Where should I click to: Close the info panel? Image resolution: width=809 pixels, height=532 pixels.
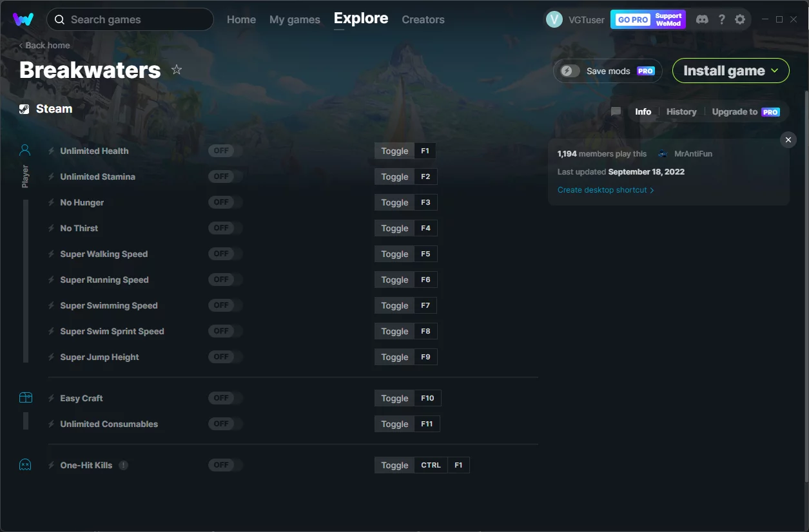pyautogui.click(x=788, y=140)
